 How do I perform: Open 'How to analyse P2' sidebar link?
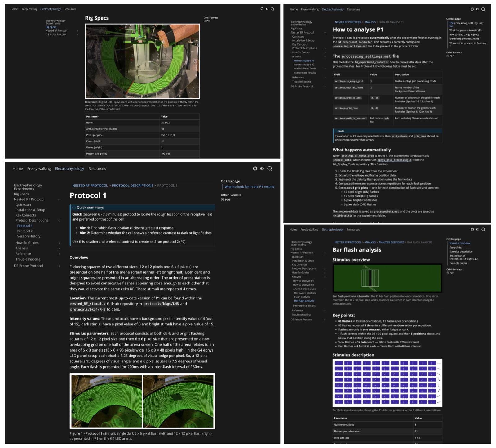click(x=304, y=65)
